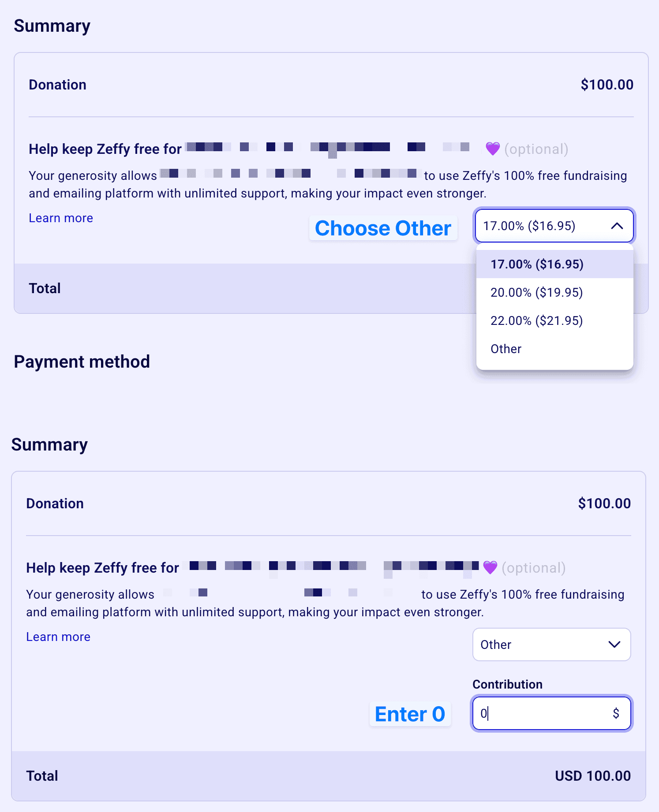Viewport: 659px width, 812px height.
Task: Click the blue "Enter 0" annotation label
Action: pos(410,714)
